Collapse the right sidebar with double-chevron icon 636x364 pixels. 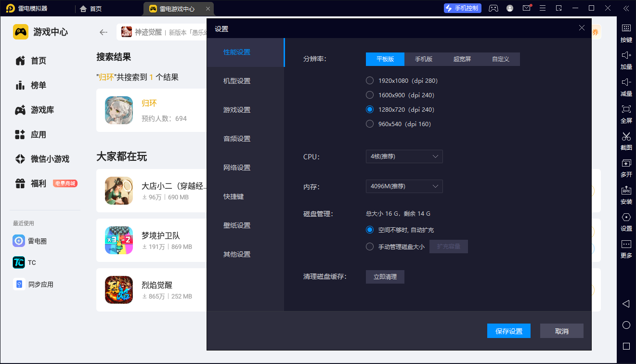(x=626, y=8)
